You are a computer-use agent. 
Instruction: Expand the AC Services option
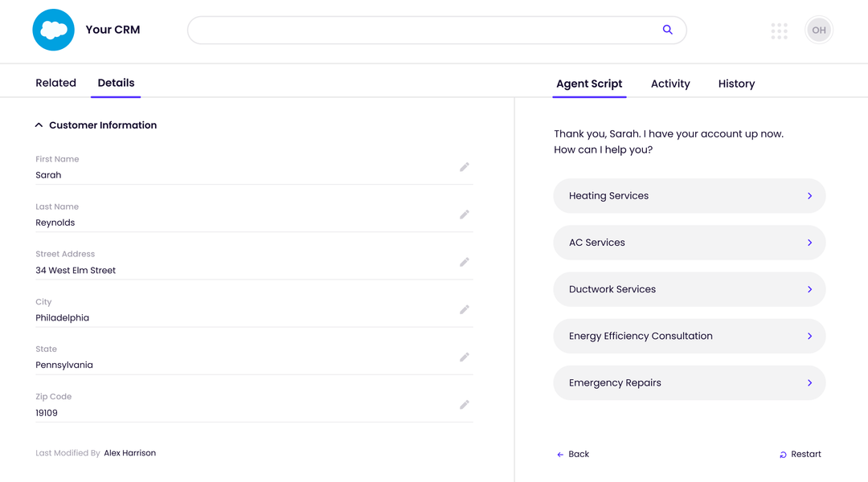pos(689,243)
